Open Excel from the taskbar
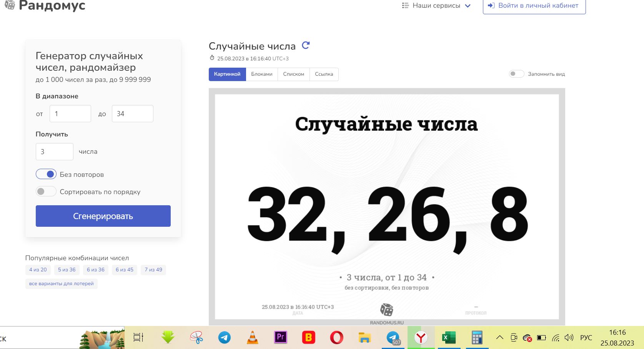The image size is (644, 349). [449, 338]
